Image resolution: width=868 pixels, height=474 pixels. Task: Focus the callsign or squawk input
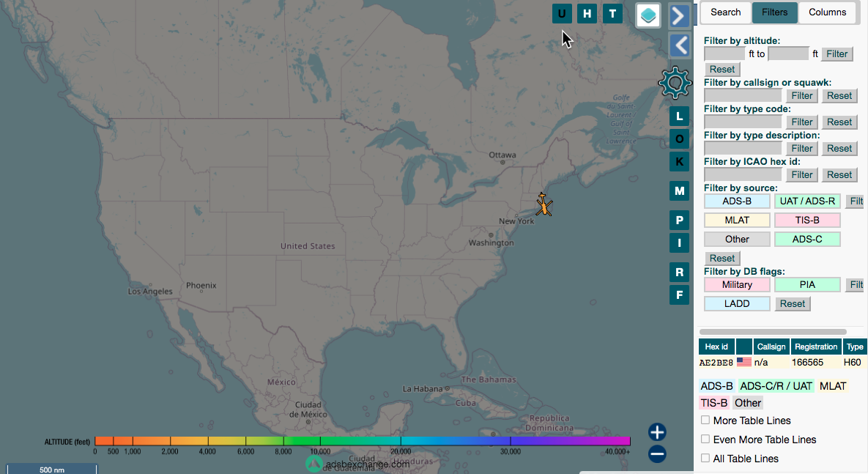tap(743, 95)
